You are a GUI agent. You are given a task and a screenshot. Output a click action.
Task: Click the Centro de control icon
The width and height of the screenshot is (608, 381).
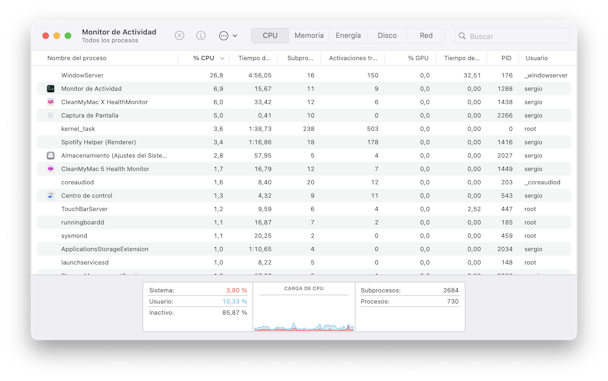coord(50,196)
